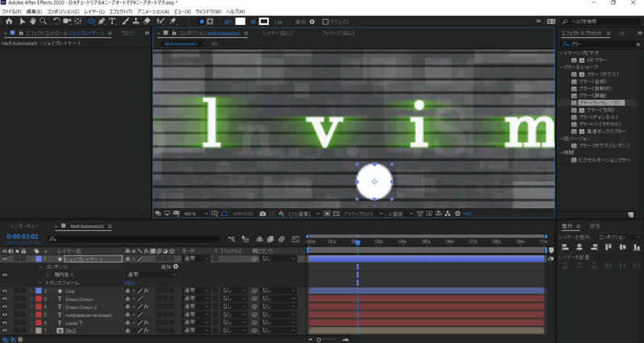Click the stroke color swatch
The width and height of the screenshot is (644, 343).
(x=264, y=22)
